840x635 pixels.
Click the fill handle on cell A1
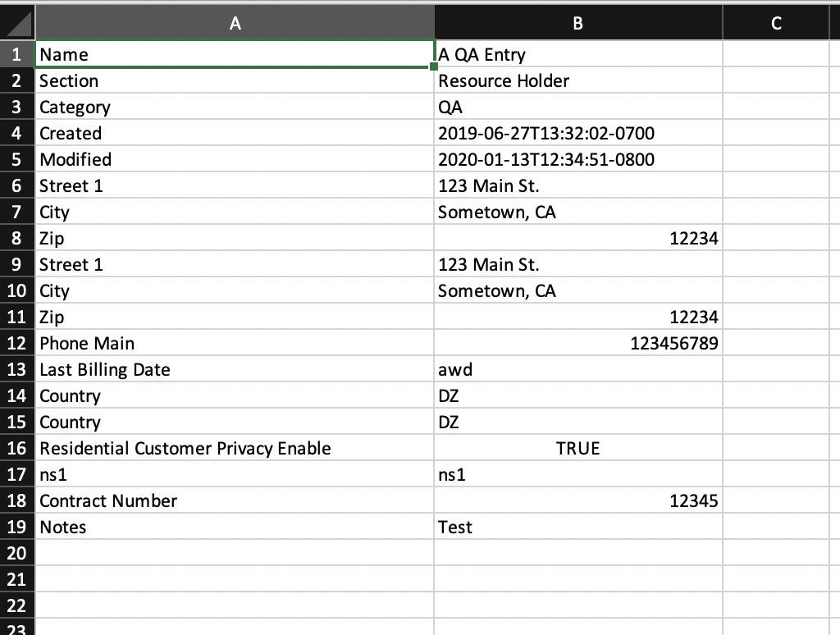[434, 66]
